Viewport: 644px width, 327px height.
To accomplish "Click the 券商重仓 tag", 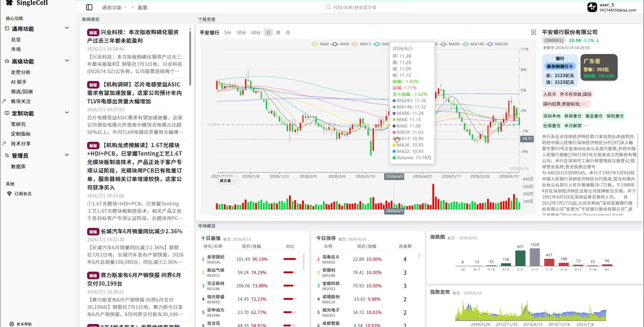I will click(x=573, y=116).
